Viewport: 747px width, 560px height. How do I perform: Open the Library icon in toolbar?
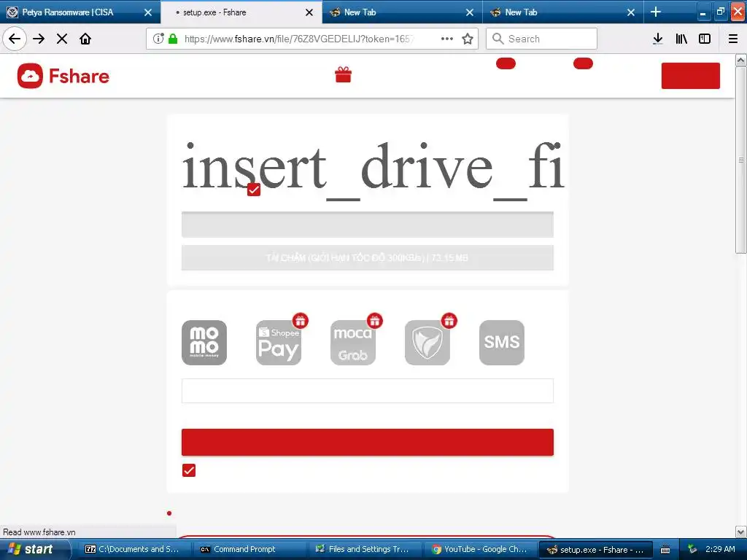click(681, 39)
